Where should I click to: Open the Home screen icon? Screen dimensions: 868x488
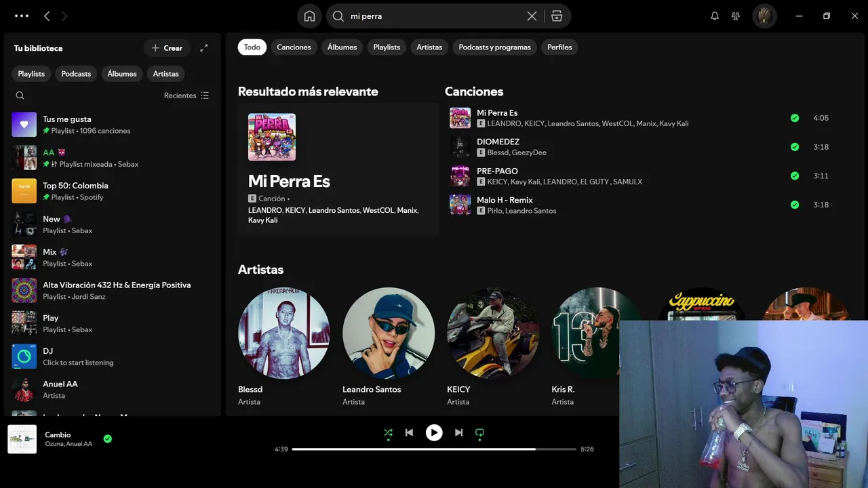click(x=309, y=16)
